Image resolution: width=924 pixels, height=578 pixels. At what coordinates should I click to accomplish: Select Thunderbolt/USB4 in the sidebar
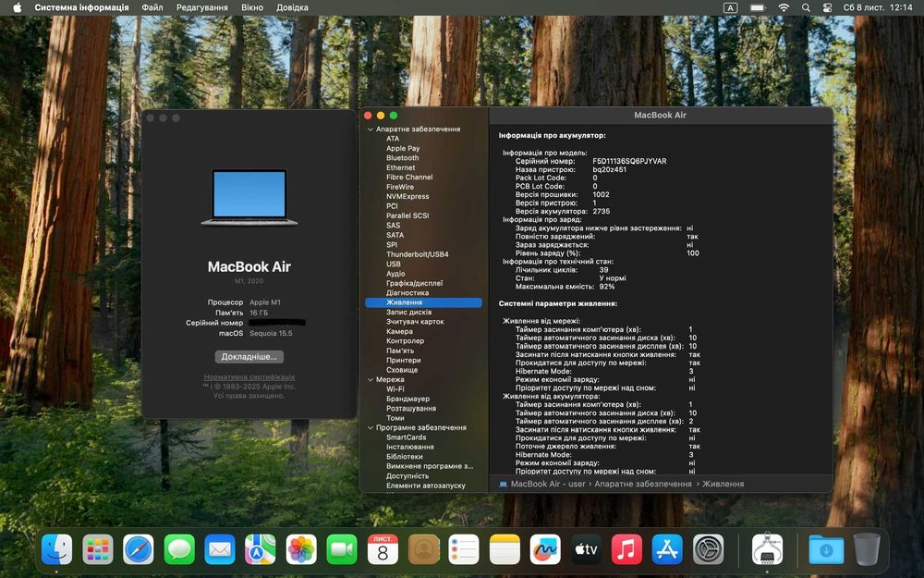418,254
